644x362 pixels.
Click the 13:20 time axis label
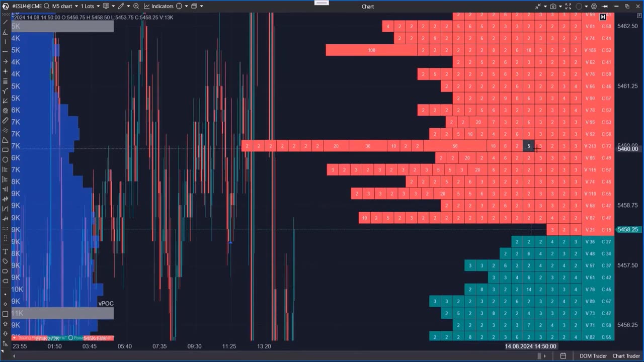point(264,346)
